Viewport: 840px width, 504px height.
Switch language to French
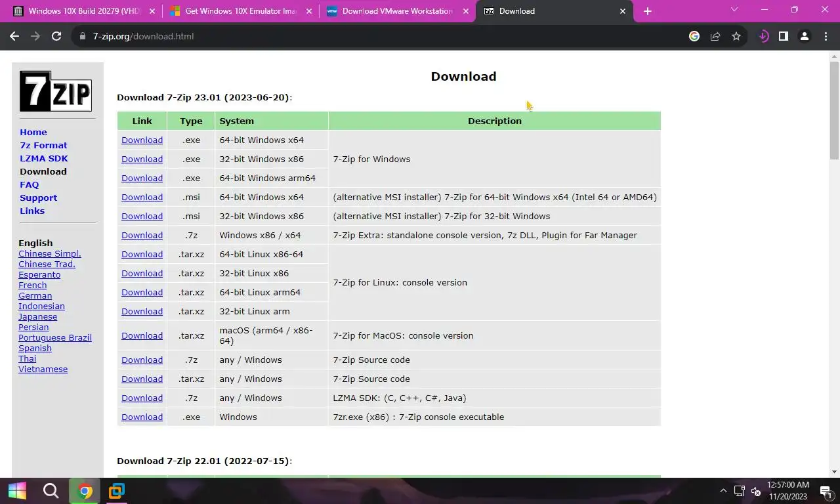32,285
